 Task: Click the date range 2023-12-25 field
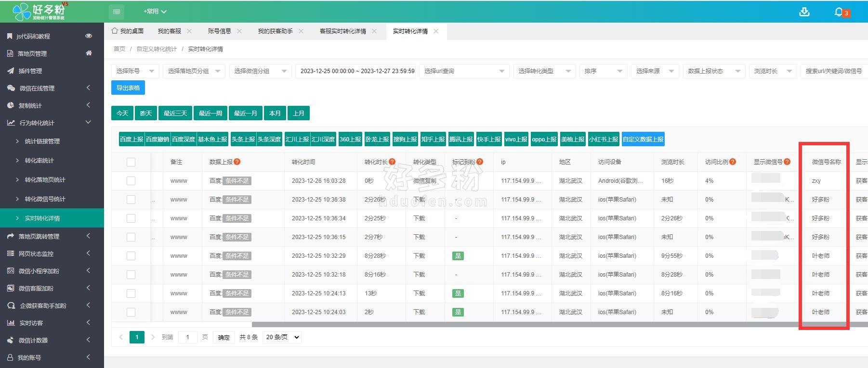pyautogui.click(x=355, y=71)
